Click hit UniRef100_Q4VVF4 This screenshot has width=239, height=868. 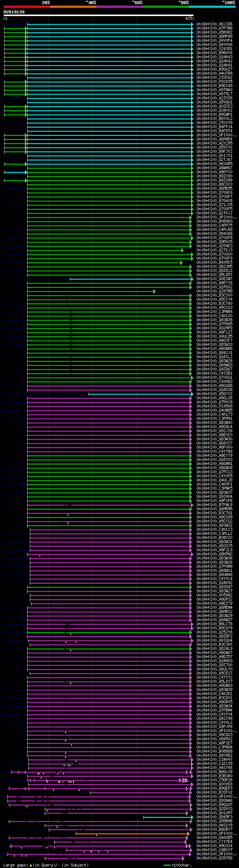tap(214, 41)
